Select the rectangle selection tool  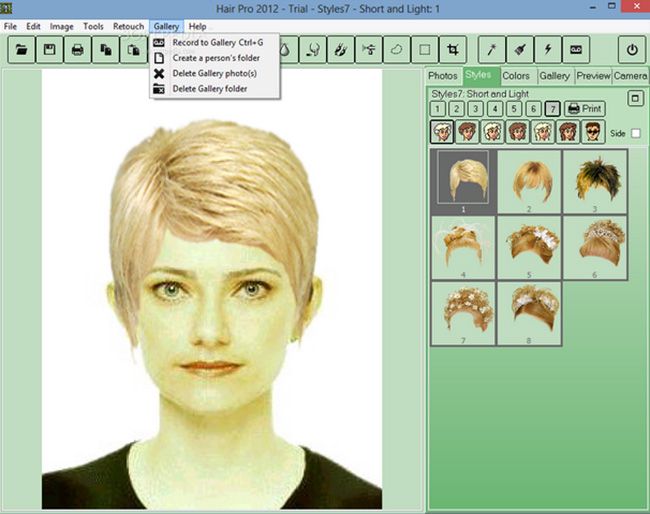tap(424, 50)
